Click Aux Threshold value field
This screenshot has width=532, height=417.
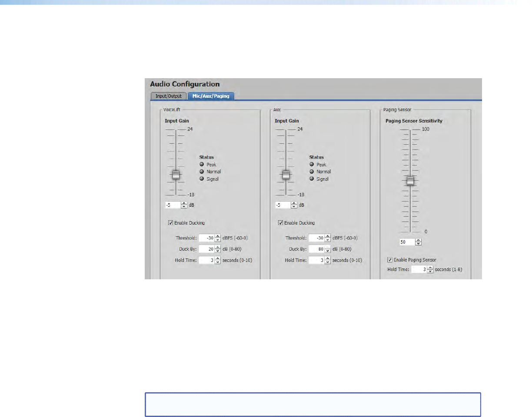coord(316,238)
